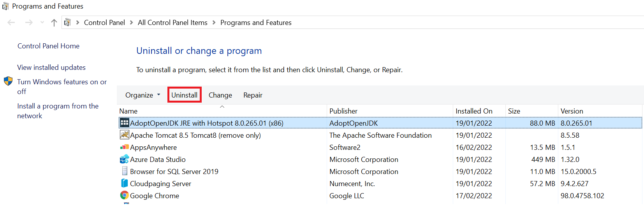
Task: Click the AdoptOpenJDK JRE program icon
Action: click(x=124, y=123)
